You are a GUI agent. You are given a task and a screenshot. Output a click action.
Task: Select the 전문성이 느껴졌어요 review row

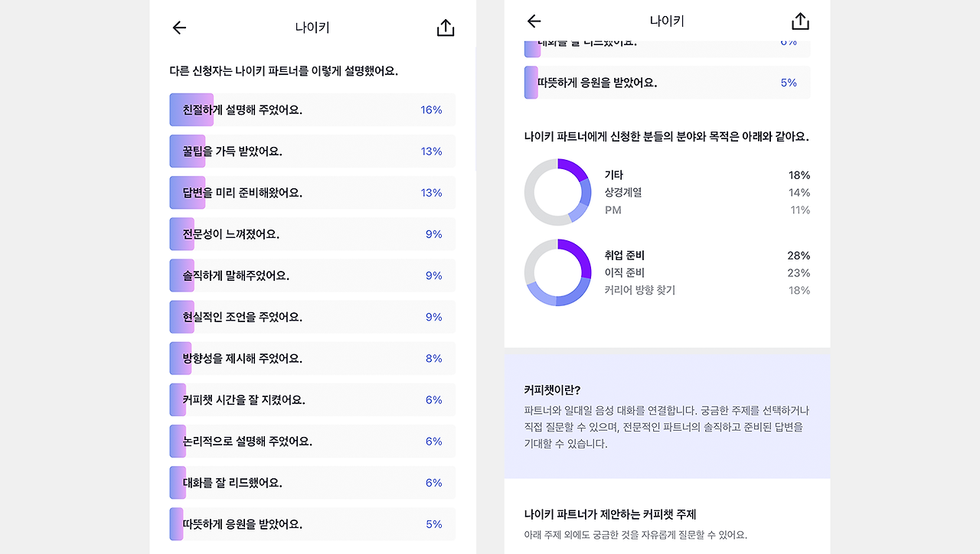pos(312,233)
